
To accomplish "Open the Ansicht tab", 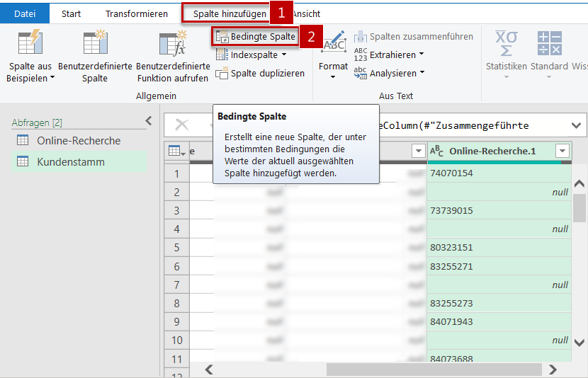I will [307, 14].
